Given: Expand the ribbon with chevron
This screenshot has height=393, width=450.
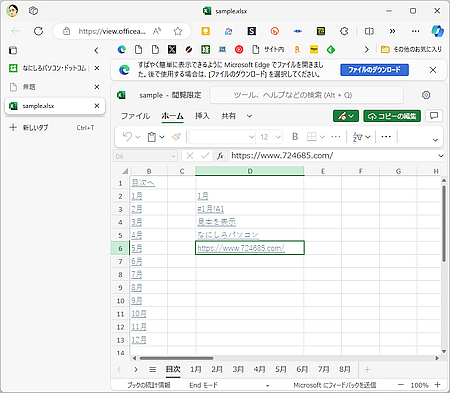Looking at the screenshot, I should 435,140.
